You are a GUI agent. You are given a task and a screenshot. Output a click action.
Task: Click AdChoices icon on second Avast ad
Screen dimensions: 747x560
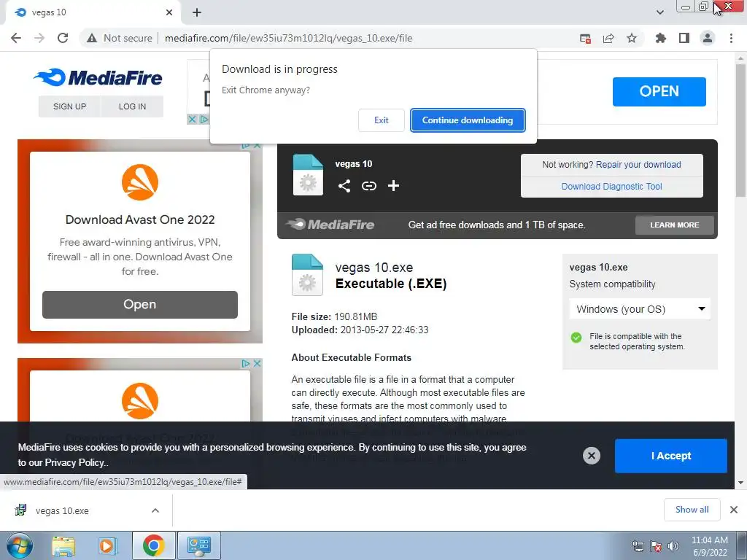click(x=246, y=363)
